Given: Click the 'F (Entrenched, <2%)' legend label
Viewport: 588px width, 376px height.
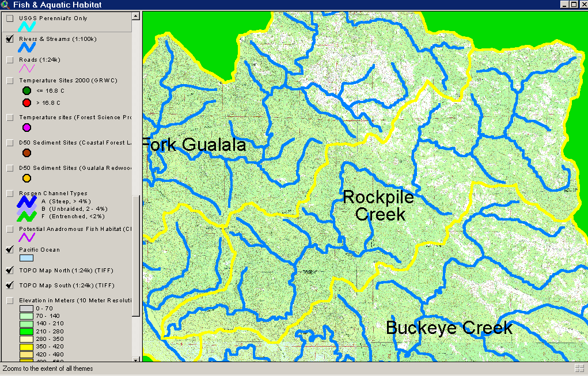Looking at the screenshot, I should (x=73, y=217).
